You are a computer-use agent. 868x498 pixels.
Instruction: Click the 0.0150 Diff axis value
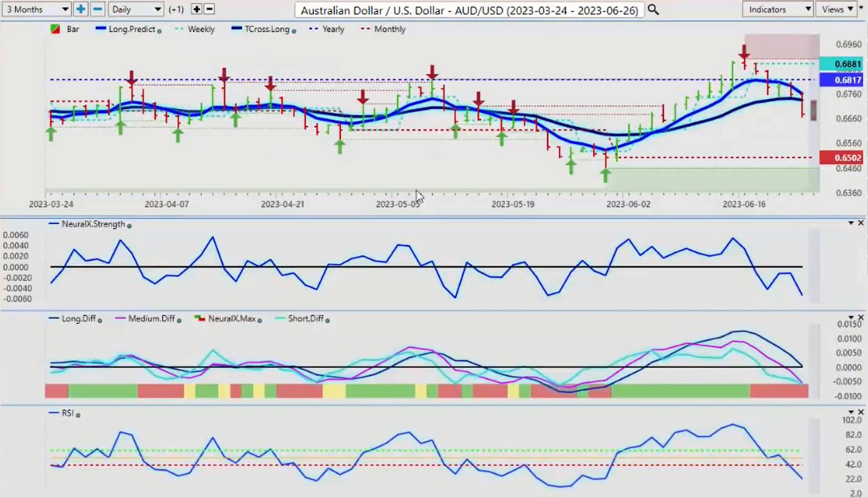point(849,324)
